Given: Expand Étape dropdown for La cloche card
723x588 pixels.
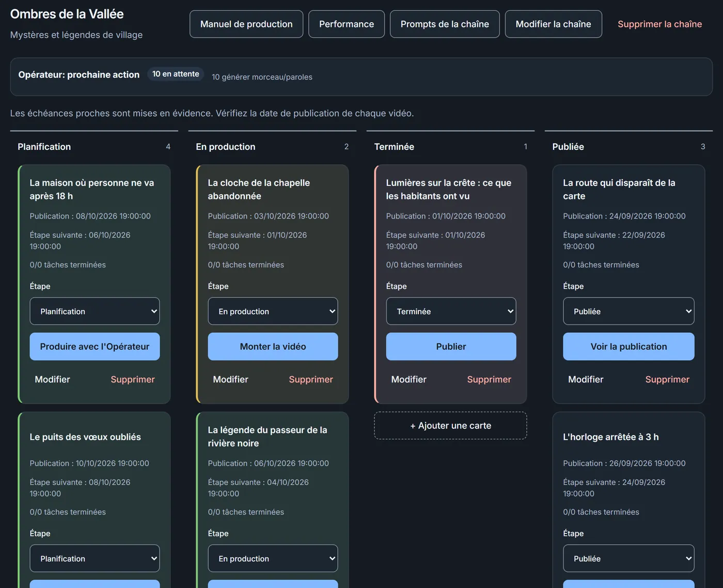Looking at the screenshot, I should (x=273, y=311).
